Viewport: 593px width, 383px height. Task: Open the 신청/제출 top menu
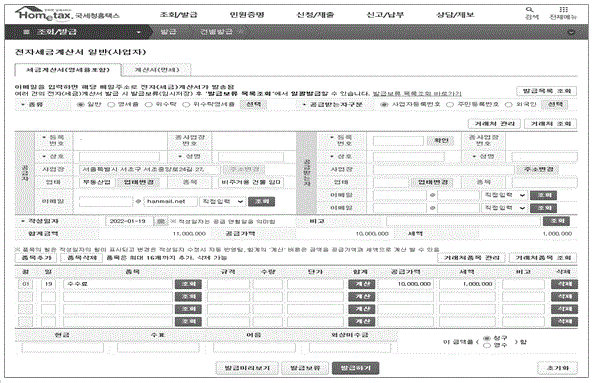315,15
